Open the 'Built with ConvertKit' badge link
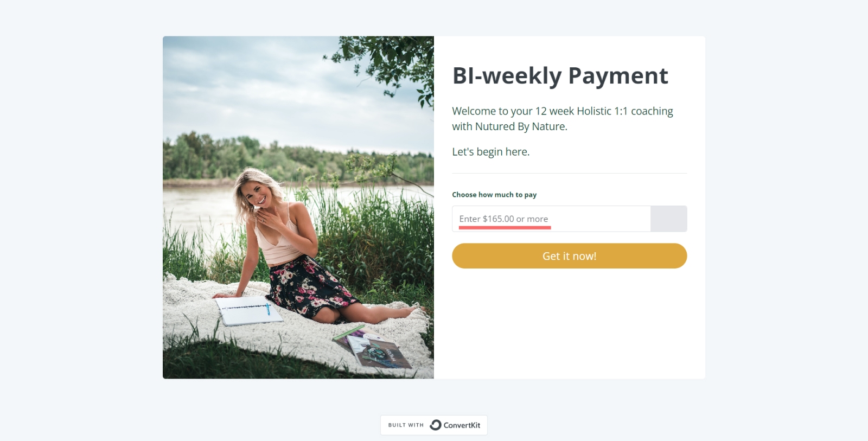 (434, 425)
